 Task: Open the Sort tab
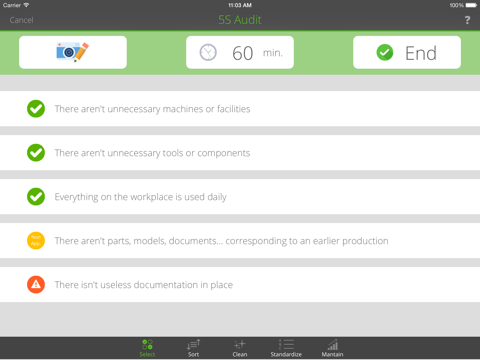(x=193, y=348)
